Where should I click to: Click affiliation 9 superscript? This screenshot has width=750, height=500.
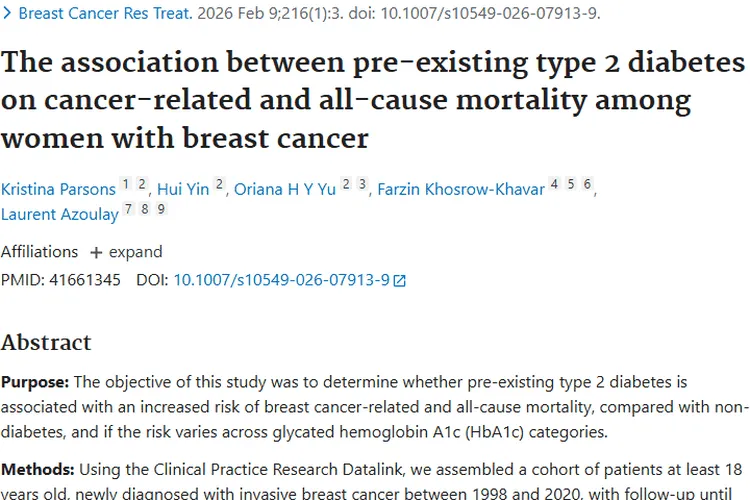(x=161, y=209)
